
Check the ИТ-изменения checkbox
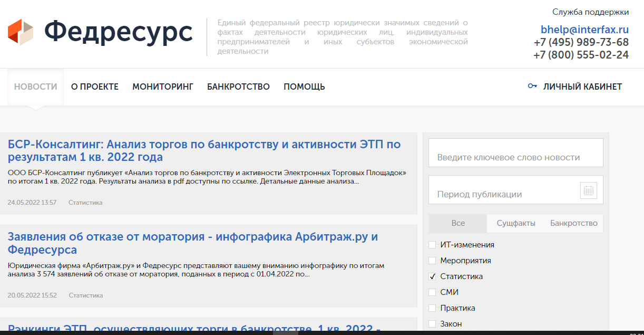[x=432, y=245]
